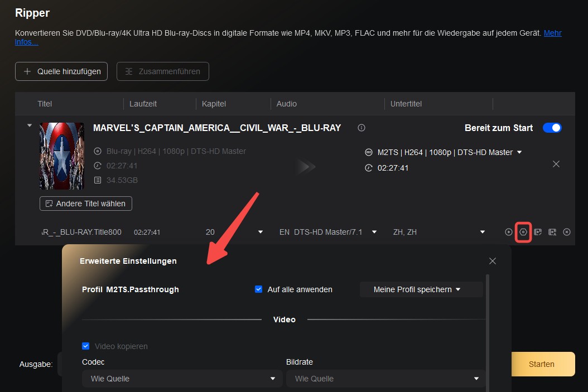Viewport: 588px width, 392px height.
Task: Open video edit tool icon
Action: pyautogui.click(x=538, y=232)
